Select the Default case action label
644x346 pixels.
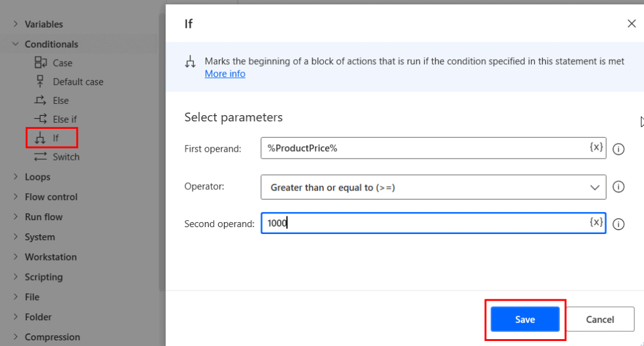[78, 82]
